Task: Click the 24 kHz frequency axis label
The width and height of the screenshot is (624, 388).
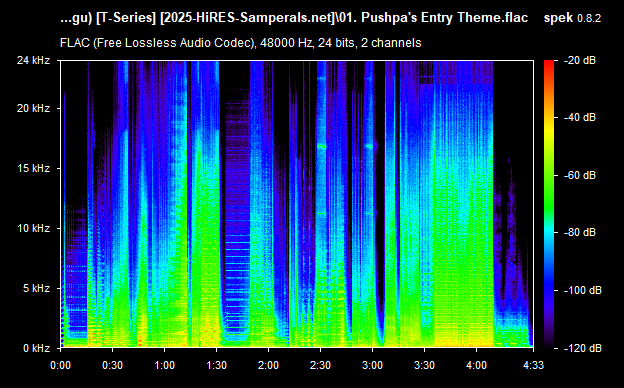Action: tap(33, 60)
